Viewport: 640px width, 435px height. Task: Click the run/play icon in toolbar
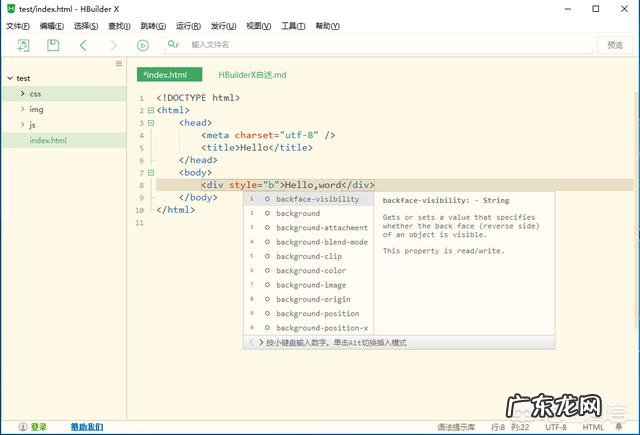pos(143,45)
